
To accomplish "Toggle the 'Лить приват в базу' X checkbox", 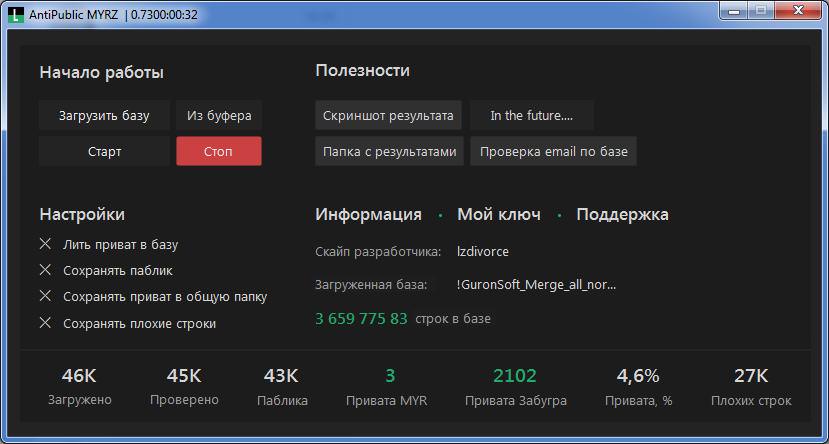I will click(x=45, y=244).
